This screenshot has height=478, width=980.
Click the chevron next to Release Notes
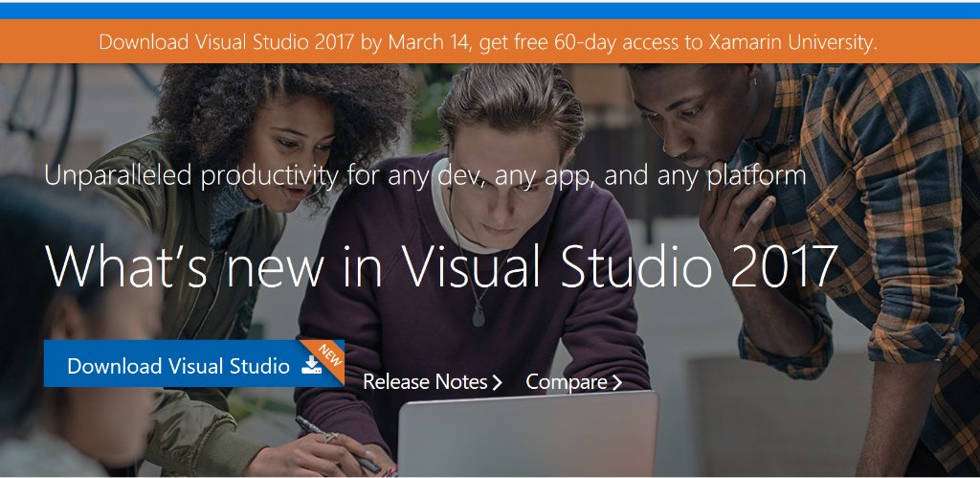(497, 382)
